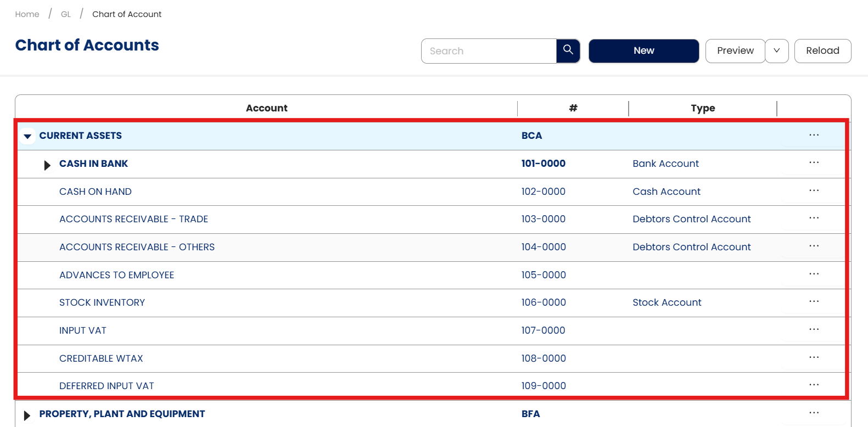Select ADVANCES TO EMPLOYEE account
The width and height of the screenshot is (868, 427).
(x=116, y=275)
